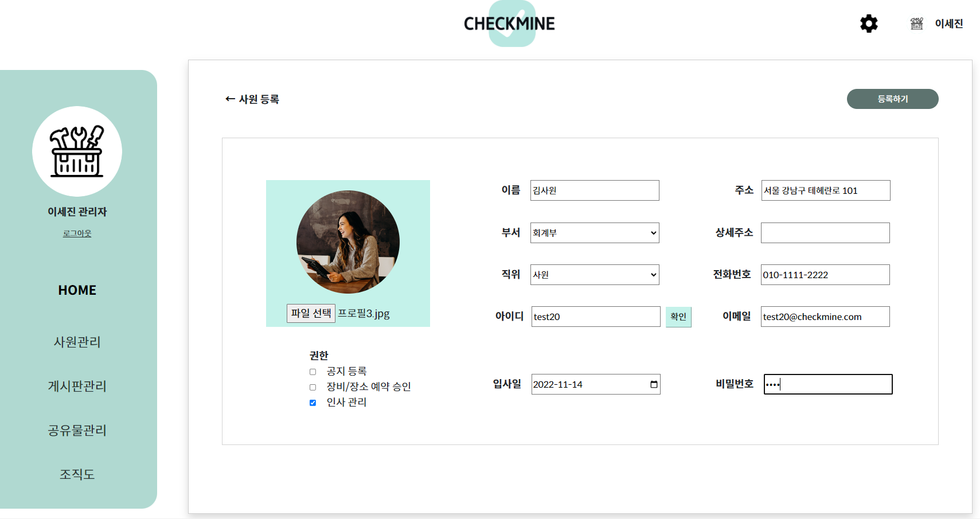This screenshot has width=980, height=519.
Task: Click 파일 선택 to choose a profile photo
Action: [x=311, y=313]
